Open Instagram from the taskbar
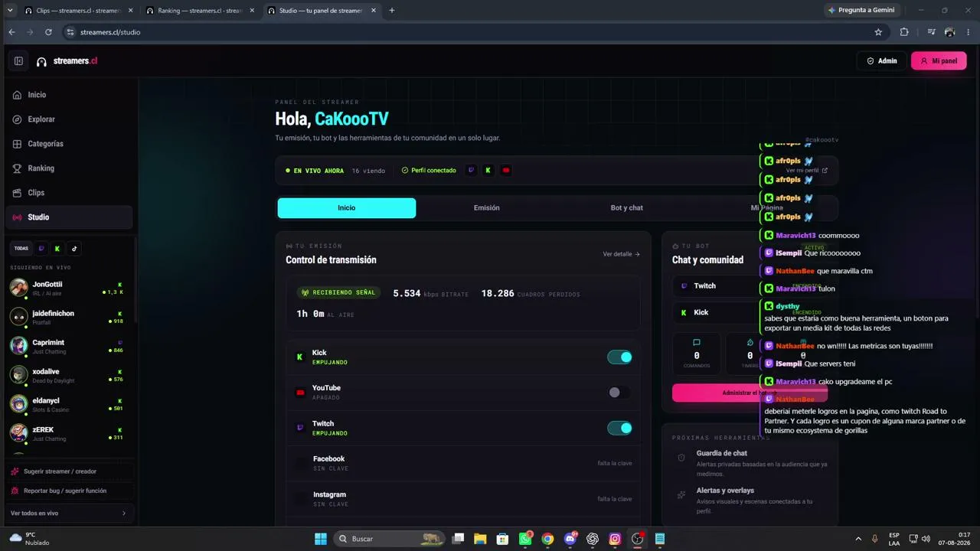Screen dimensions: 980x551 [615, 539]
